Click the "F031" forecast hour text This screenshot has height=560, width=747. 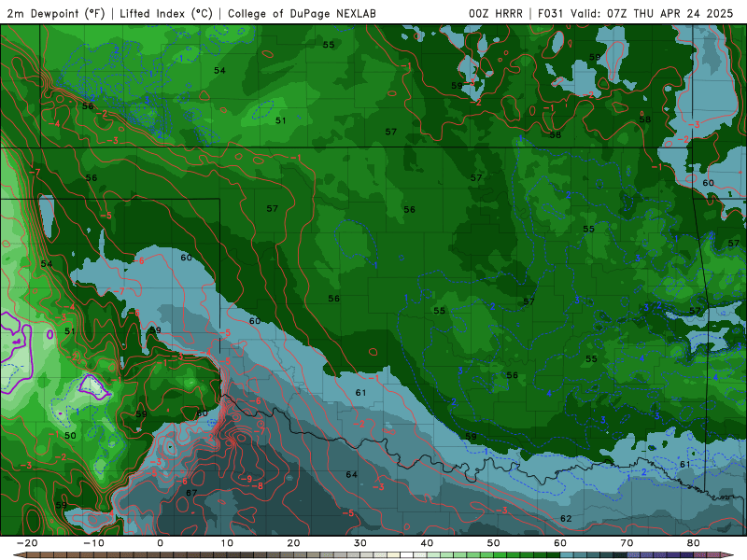click(x=552, y=13)
